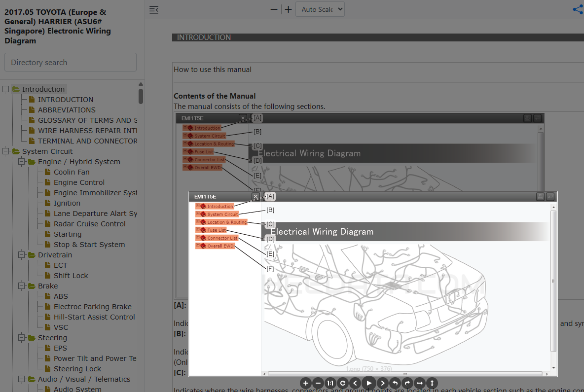Image resolution: width=584 pixels, height=392 pixels.
Task: Select Hill-Start Assist Control entry
Action: [x=94, y=317]
